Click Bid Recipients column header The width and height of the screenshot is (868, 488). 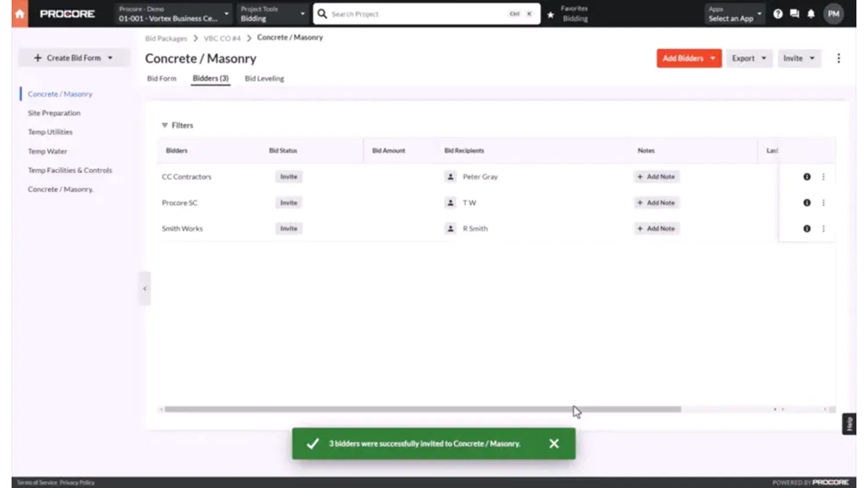464,151
